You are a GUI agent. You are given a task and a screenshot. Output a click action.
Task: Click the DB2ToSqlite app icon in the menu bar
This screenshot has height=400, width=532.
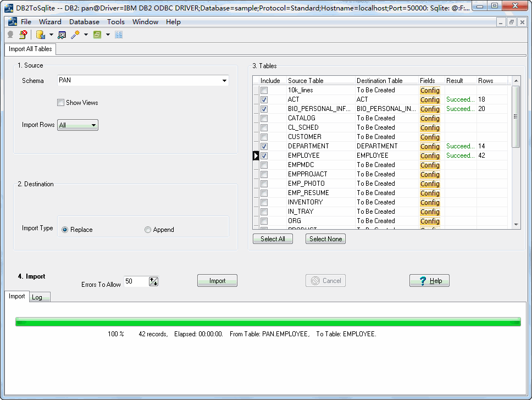(x=13, y=22)
